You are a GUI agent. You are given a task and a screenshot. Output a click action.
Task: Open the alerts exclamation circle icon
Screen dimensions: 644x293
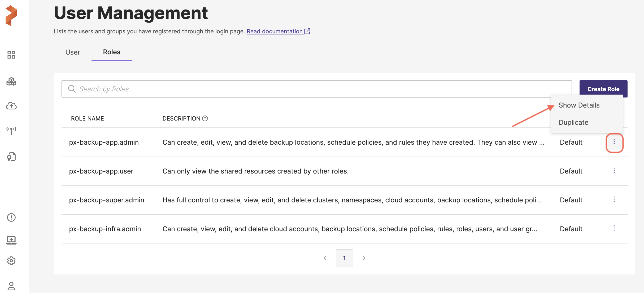[x=11, y=217]
